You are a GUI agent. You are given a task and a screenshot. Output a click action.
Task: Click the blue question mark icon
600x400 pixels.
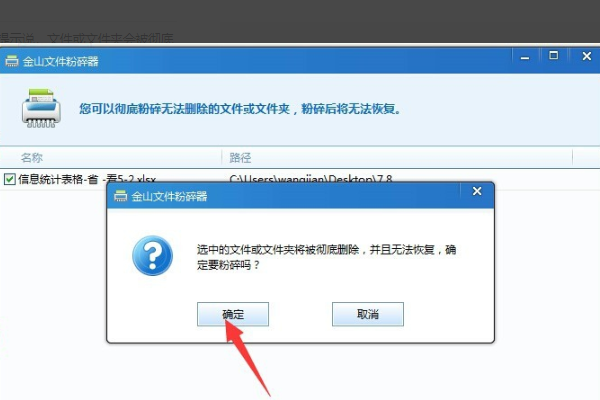pos(152,255)
